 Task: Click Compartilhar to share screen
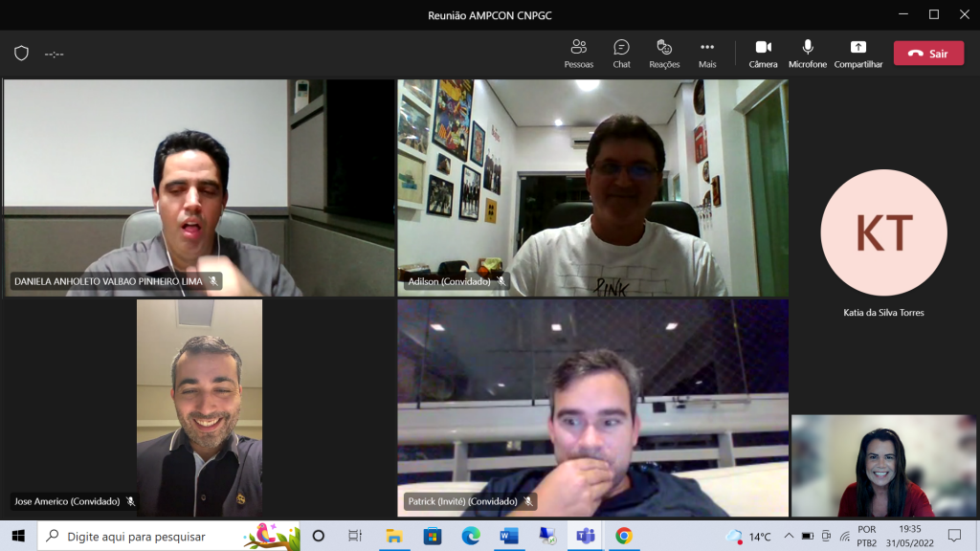pos(858,54)
